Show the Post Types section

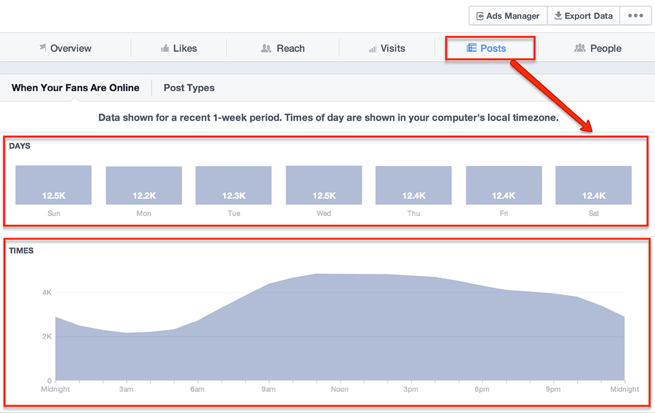tap(189, 88)
